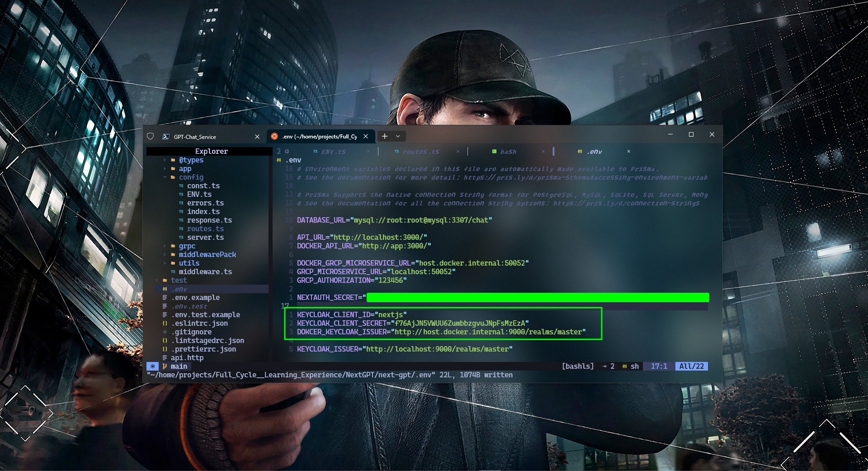Open .prettierrc.json in the explorer
Viewport: 868px width, 471px height.
[203, 349]
